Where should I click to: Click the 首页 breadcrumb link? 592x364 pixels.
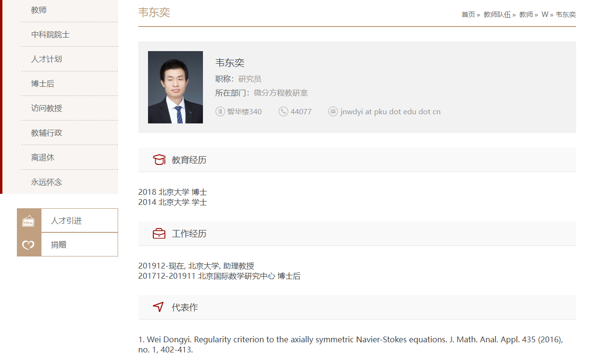point(468,14)
